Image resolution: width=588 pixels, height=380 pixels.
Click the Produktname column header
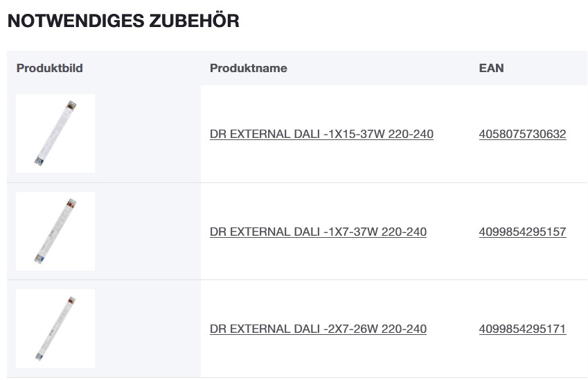tap(248, 68)
